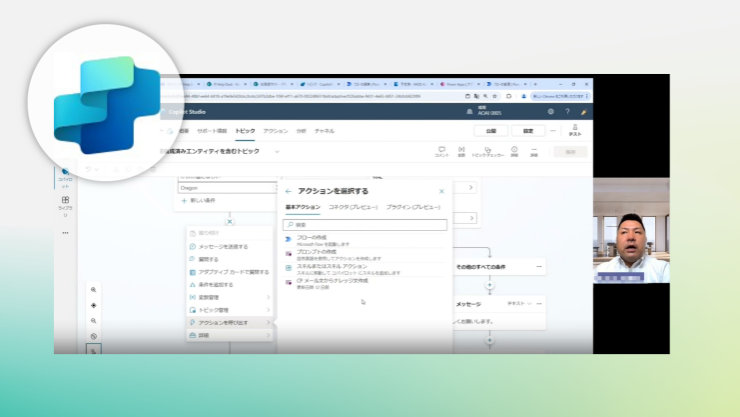Image resolution: width=740 pixels, height=417 pixels.
Task: Click the more dash on the メッセージ card
Action: click(x=539, y=303)
